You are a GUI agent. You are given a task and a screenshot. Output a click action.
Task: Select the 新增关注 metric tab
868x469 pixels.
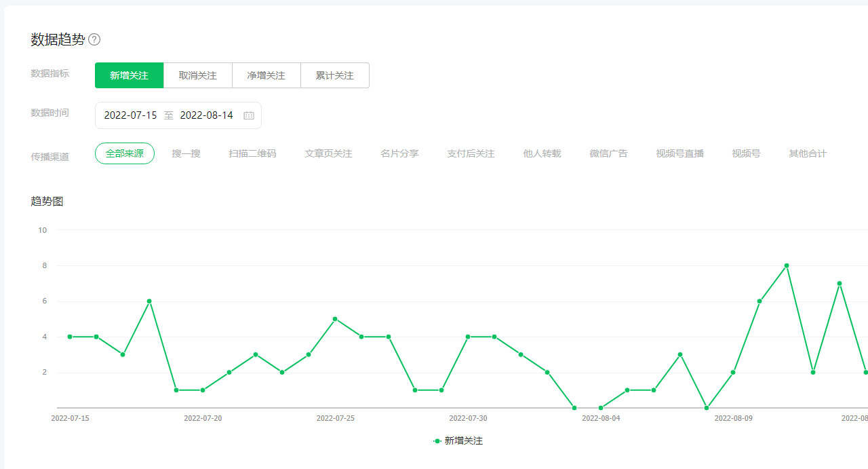(129, 75)
